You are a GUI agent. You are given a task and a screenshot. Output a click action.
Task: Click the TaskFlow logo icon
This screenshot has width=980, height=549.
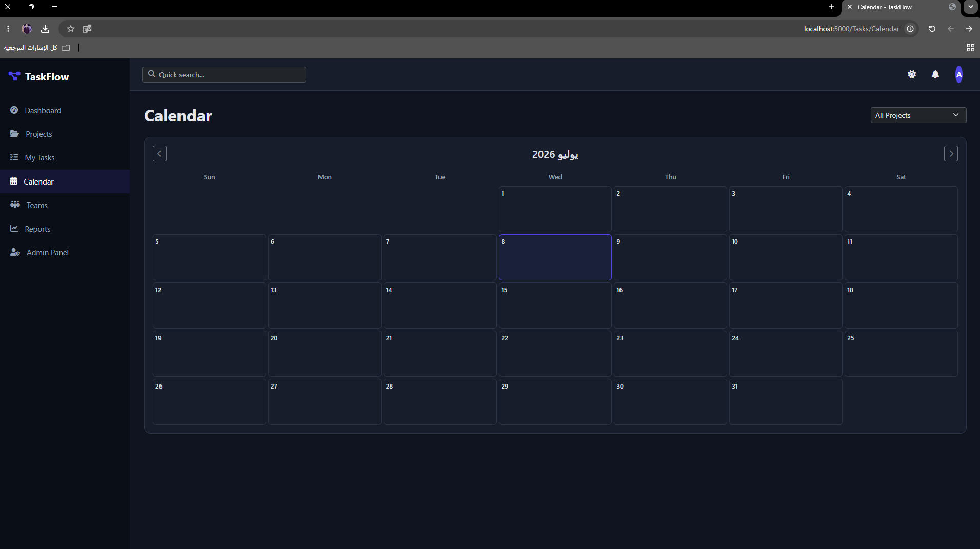coord(14,76)
